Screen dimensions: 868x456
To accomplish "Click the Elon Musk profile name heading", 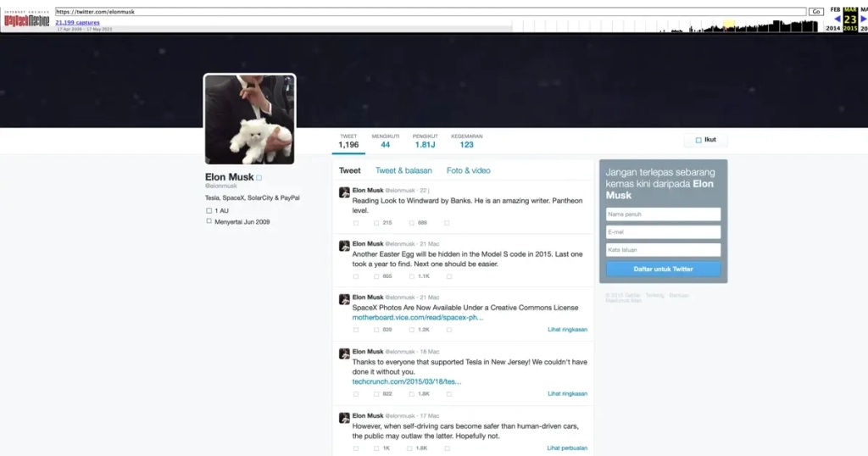I will pos(229,177).
